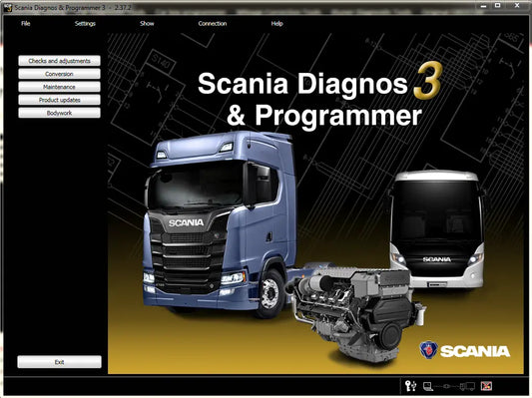This screenshot has width=532, height=398.
Task: Open the Connection menu
Action: (213, 23)
